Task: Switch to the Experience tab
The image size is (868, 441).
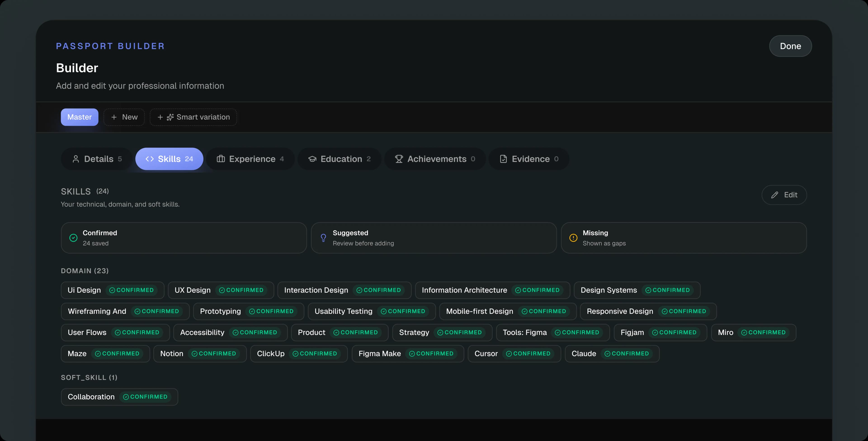Action: [x=250, y=159]
